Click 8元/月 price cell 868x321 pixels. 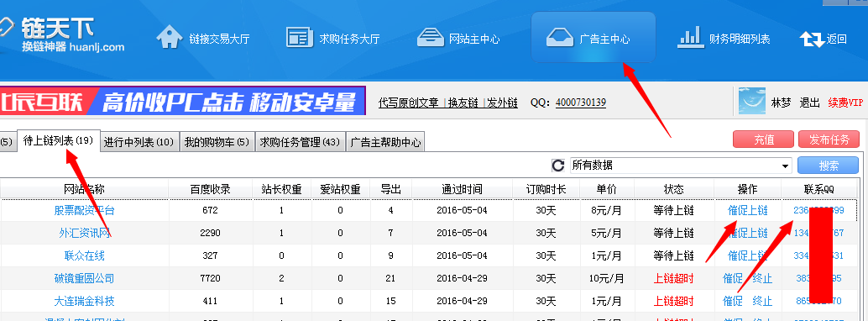point(607,211)
